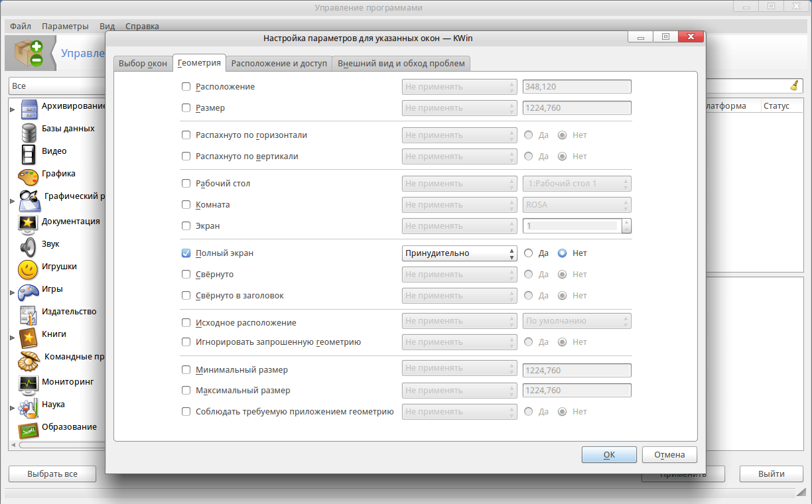Enable the Размер checkbox
Image resolution: width=812 pixels, height=504 pixels.
186,108
